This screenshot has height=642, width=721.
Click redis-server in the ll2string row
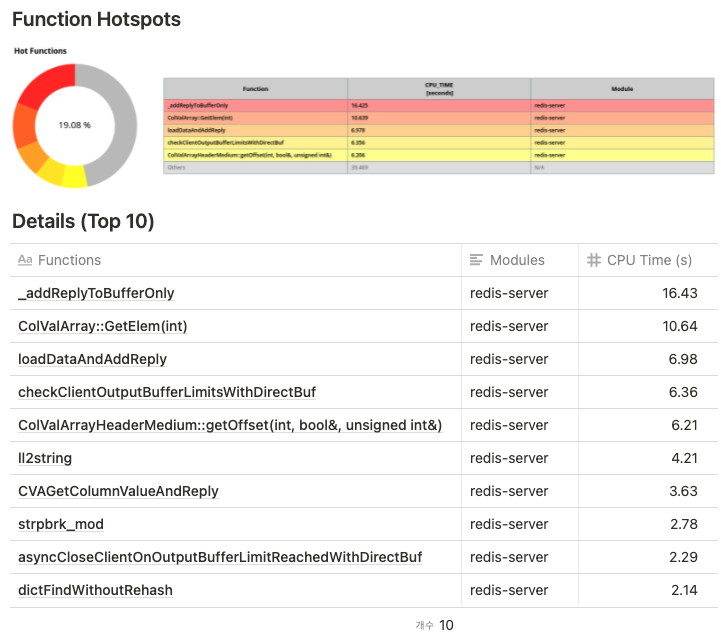[x=509, y=458]
